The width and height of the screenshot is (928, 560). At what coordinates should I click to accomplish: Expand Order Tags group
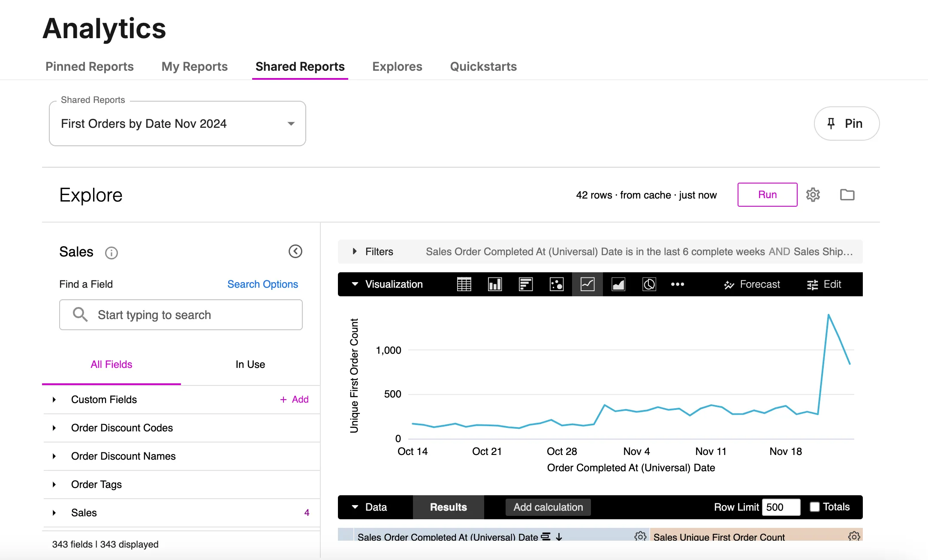click(54, 485)
